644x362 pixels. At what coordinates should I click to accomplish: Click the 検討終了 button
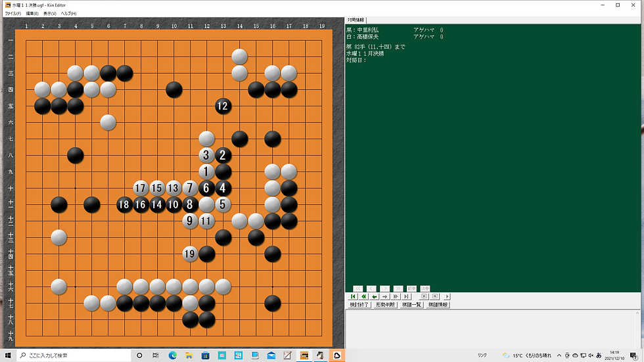pos(359,305)
